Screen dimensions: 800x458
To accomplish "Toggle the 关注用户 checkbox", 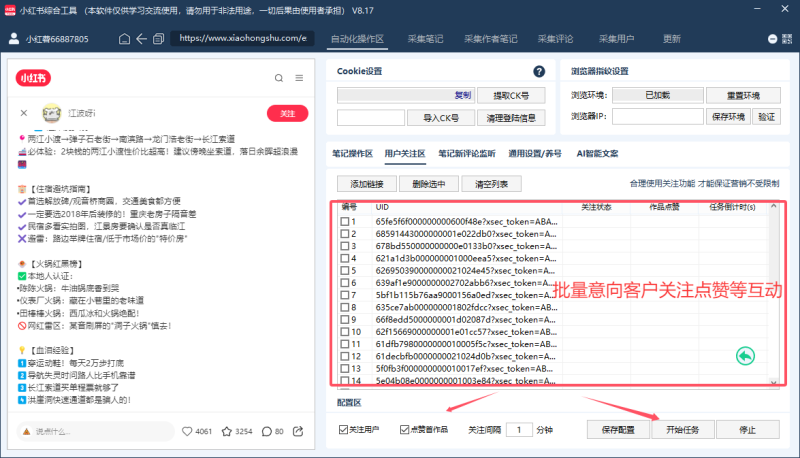I will tap(343, 430).
